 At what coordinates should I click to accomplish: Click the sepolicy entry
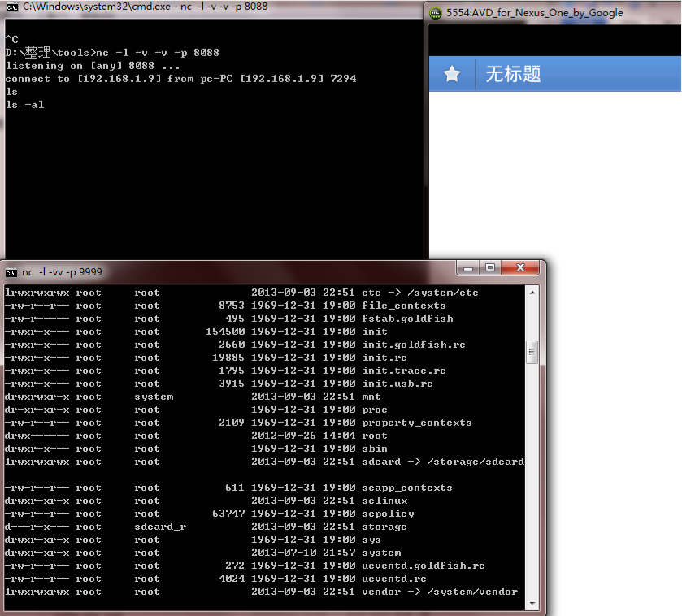388,514
